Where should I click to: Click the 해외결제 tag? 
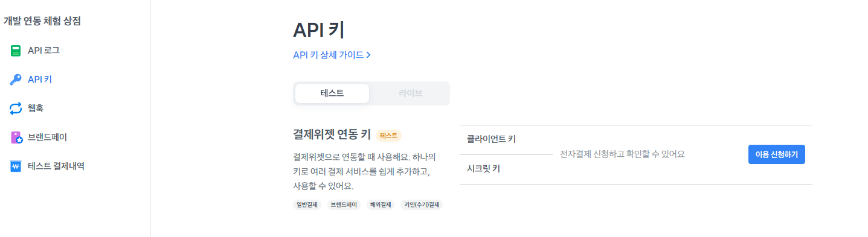tap(381, 205)
